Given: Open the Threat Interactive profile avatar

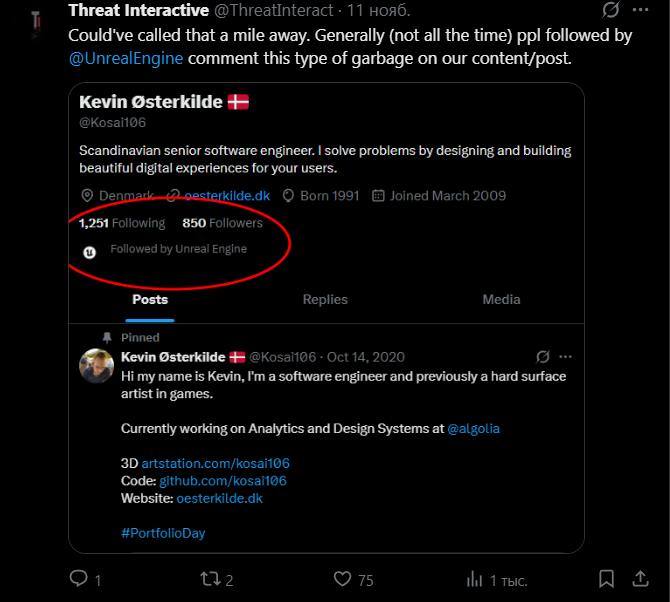Looking at the screenshot, I should (x=36, y=19).
